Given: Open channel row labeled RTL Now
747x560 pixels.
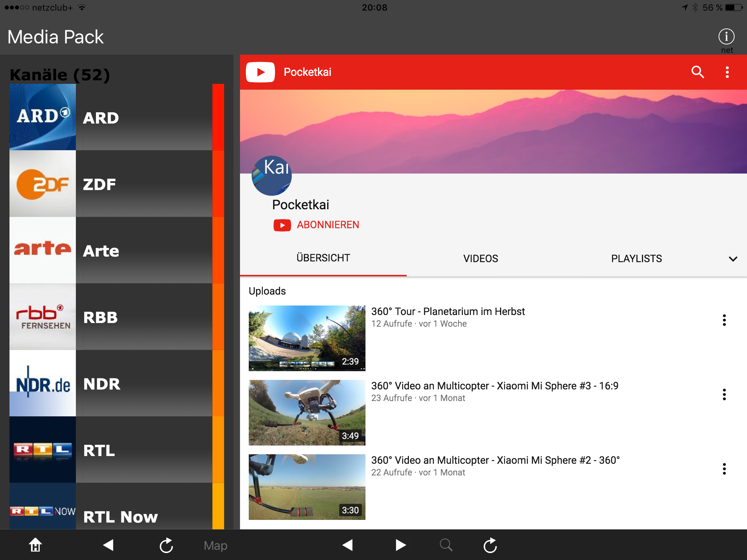Looking at the screenshot, I should (117, 506).
